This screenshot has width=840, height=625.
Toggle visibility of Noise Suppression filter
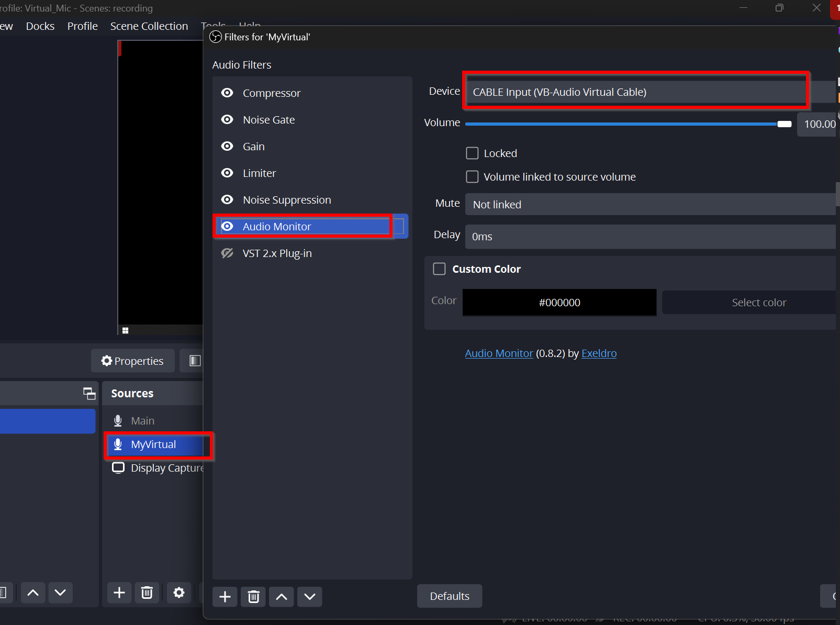point(227,200)
